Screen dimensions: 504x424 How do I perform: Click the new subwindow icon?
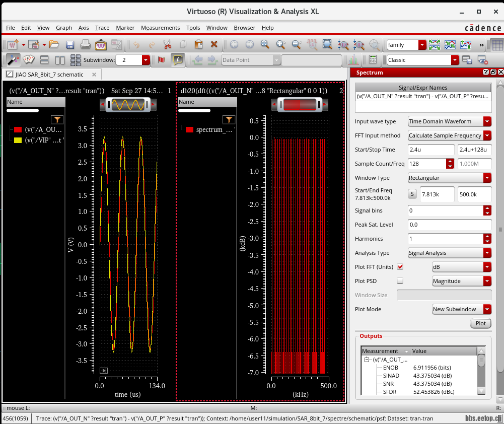(x=33, y=44)
